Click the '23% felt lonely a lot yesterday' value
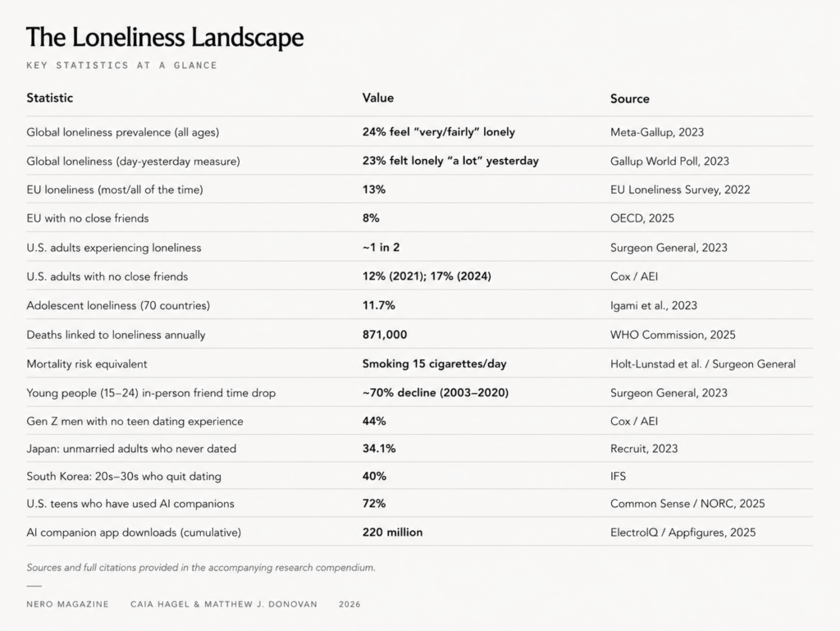This screenshot has width=840, height=631. pyautogui.click(x=450, y=161)
